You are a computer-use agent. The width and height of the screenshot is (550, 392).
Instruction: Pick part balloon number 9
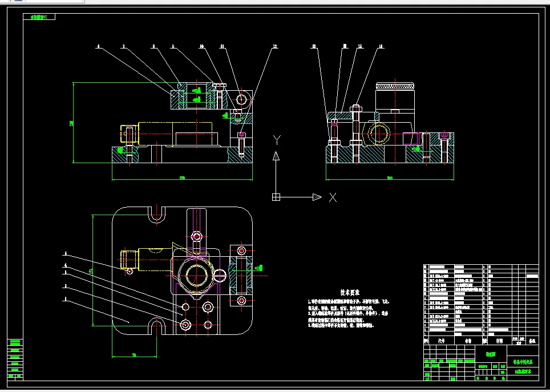pos(172,46)
